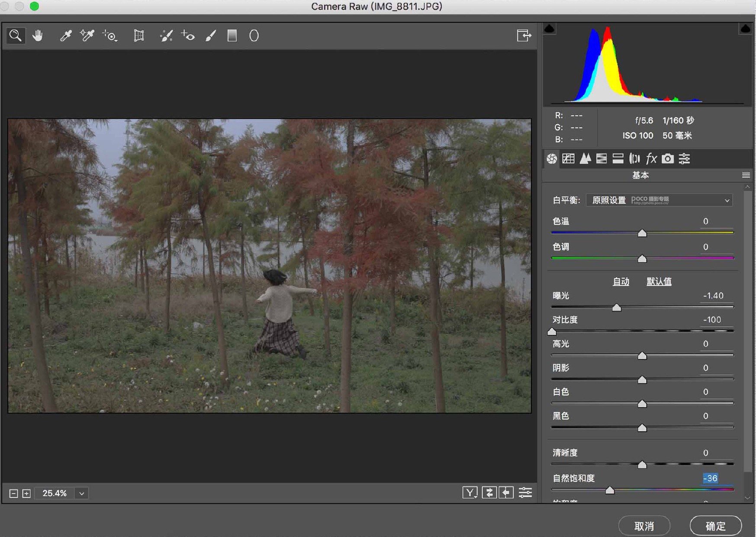The image size is (756, 537).
Task: Select the Adjustment Brush tool
Action: 210,35
